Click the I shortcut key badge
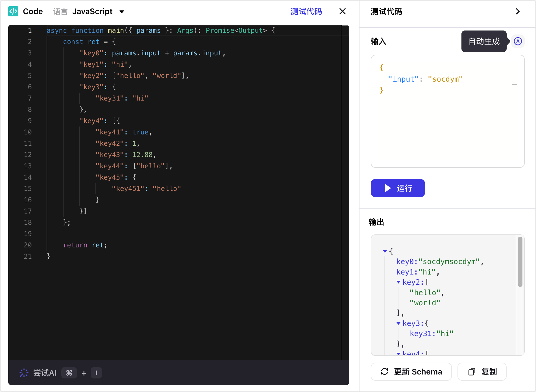Viewport: 536px width, 392px height. tap(96, 373)
